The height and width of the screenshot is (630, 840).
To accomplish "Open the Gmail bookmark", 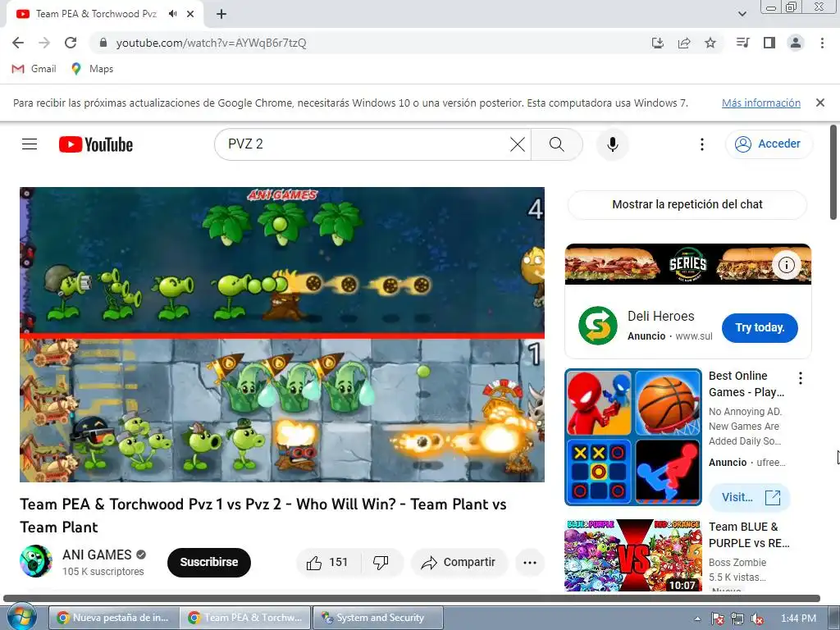I will 34,69.
